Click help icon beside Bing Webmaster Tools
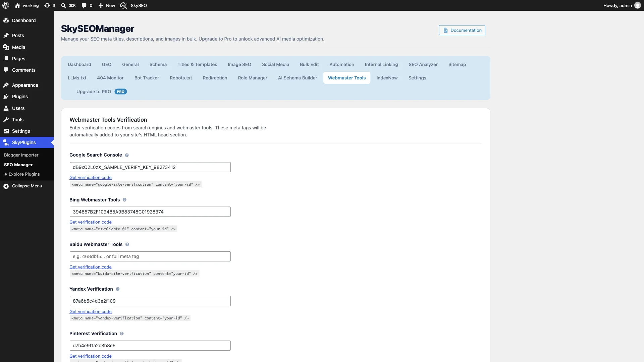 click(124, 200)
